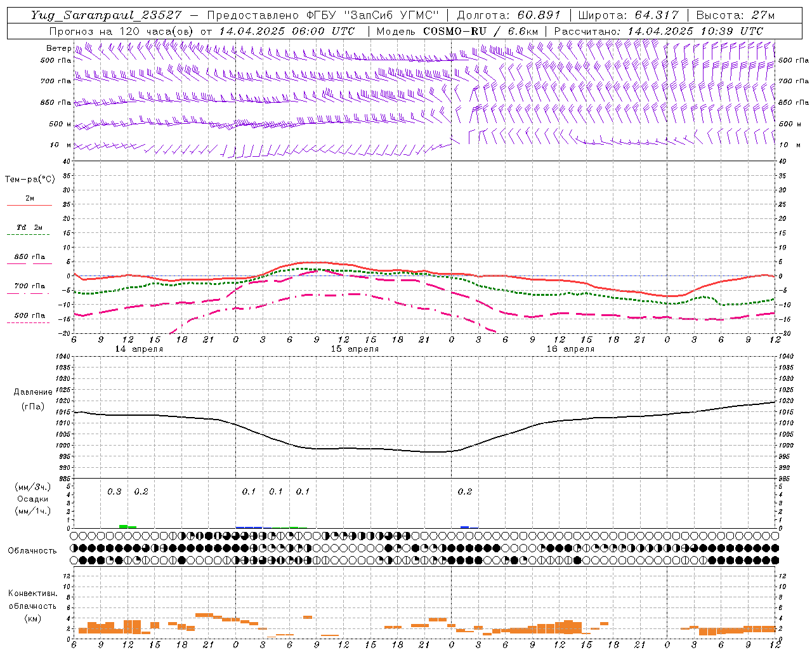Select the latitude text Широта: 64.317
The width and height of the screenshot is (812, 650).
click(629, 15)
